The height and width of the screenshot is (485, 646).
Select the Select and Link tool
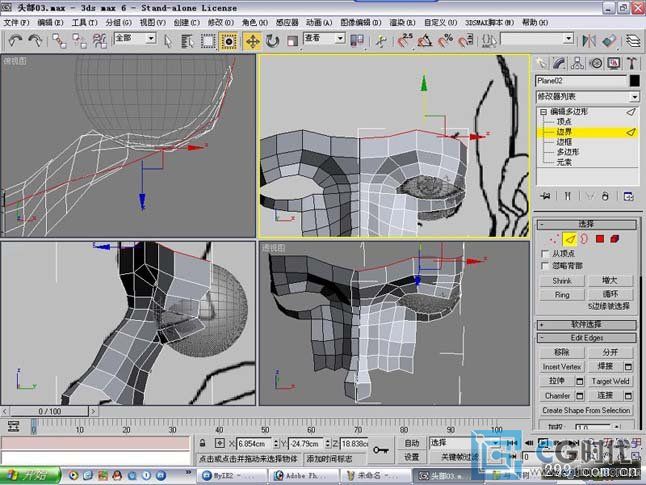click(x=59, y=41)
